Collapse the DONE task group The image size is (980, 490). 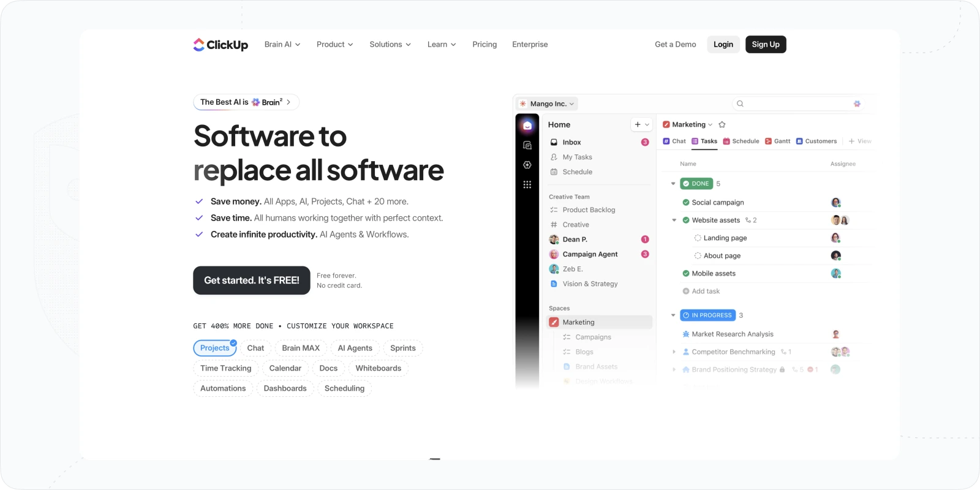click(673, 184)
